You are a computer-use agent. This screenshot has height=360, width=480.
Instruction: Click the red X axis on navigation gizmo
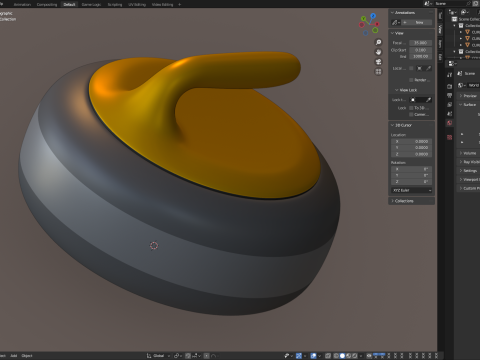(377, 24)
